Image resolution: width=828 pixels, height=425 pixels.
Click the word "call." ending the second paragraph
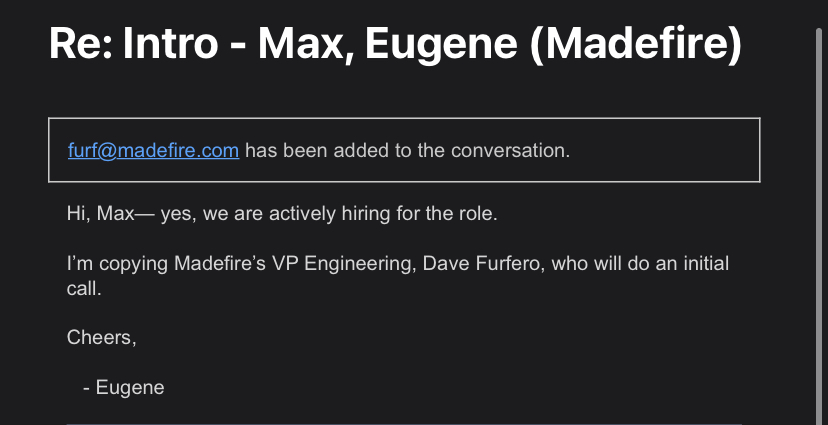tap(83, 288)
